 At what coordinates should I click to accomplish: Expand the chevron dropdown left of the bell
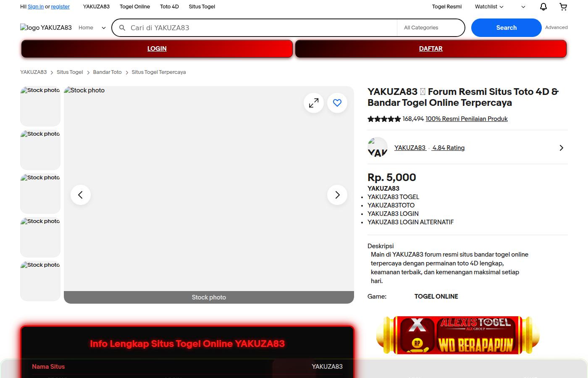[x=523, y=7]
